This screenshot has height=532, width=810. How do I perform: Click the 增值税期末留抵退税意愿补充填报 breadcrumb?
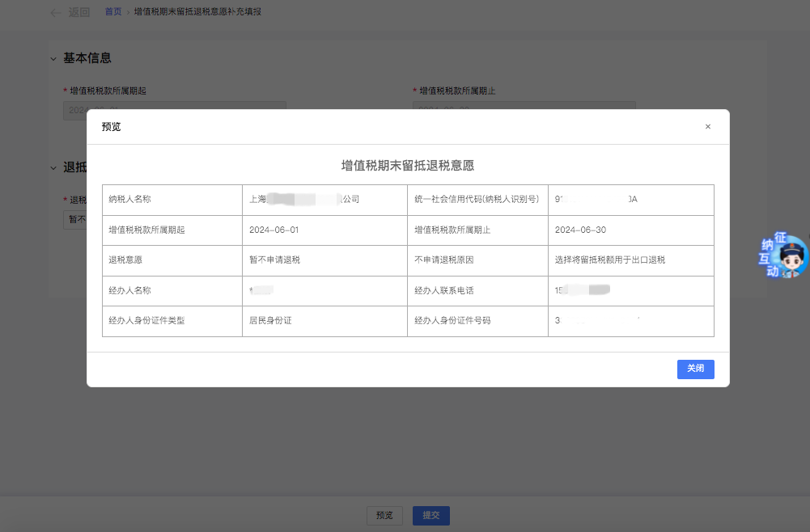tap(197, 12)
